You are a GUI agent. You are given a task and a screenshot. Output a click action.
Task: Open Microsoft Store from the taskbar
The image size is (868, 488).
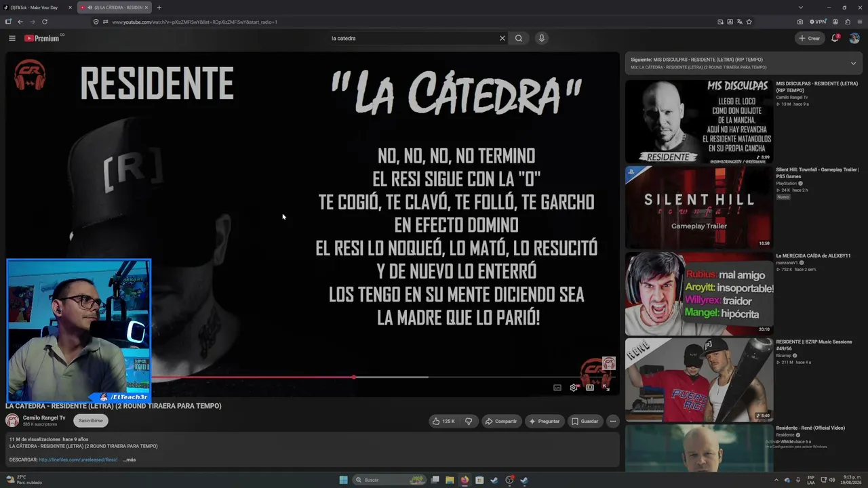(479, 480)
